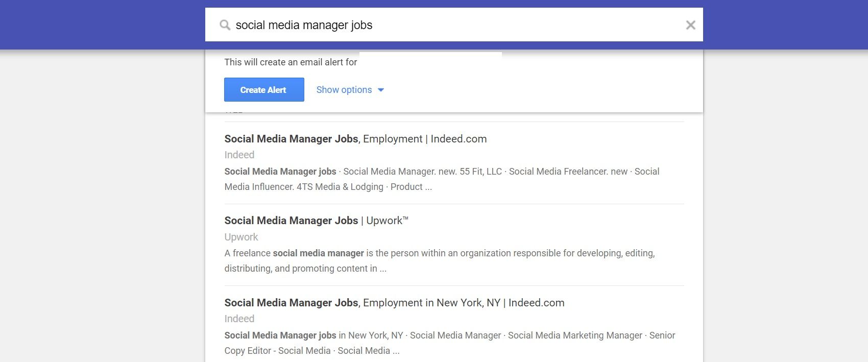
Task: Click the Upwork source label
Action: click(x=241, y=237)
